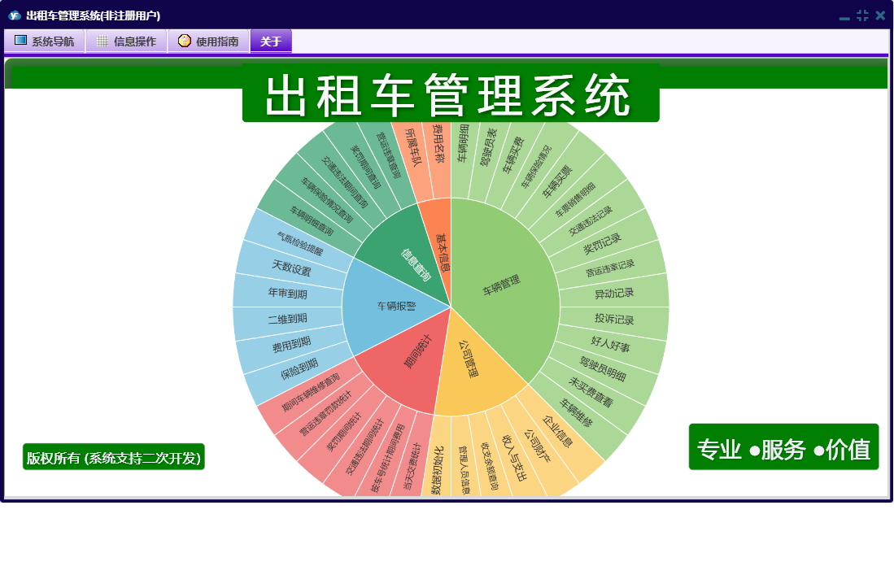Select the 奖罚期间查询 segment
Image resolution: width=894 pixels, height=588 pixels.
(x=365, y=167)
